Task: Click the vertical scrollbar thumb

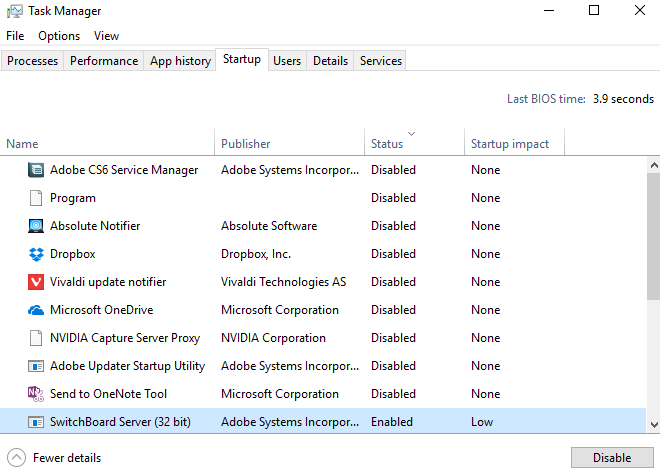Action: point(654,236)
